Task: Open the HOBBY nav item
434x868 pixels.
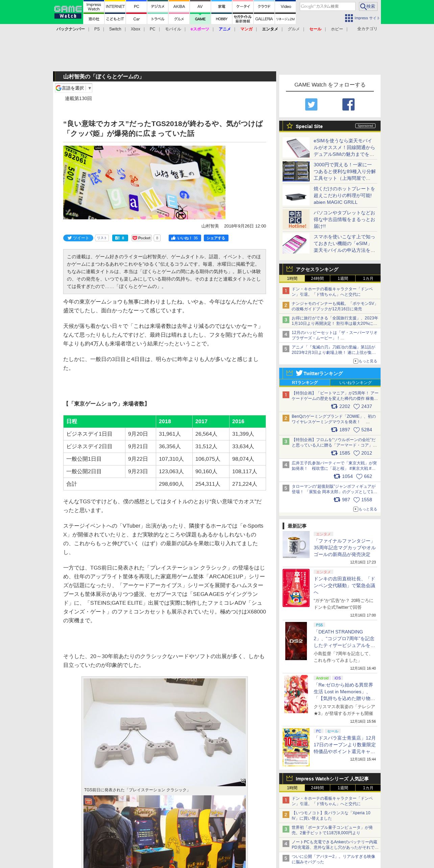Action: click(221, 19)
